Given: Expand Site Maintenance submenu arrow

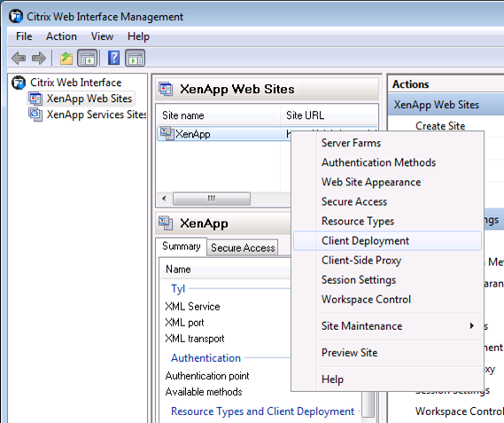Looking at the screenshot, I should (471, 325).
